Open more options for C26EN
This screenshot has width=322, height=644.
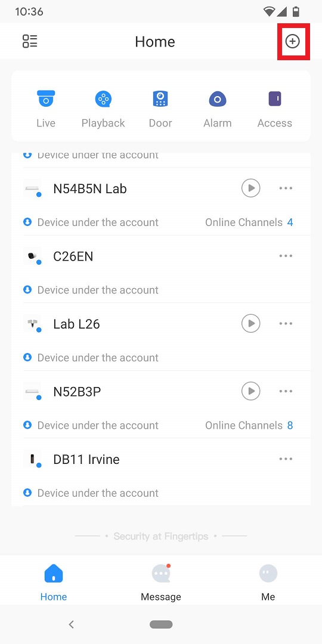tap(286, 256)
